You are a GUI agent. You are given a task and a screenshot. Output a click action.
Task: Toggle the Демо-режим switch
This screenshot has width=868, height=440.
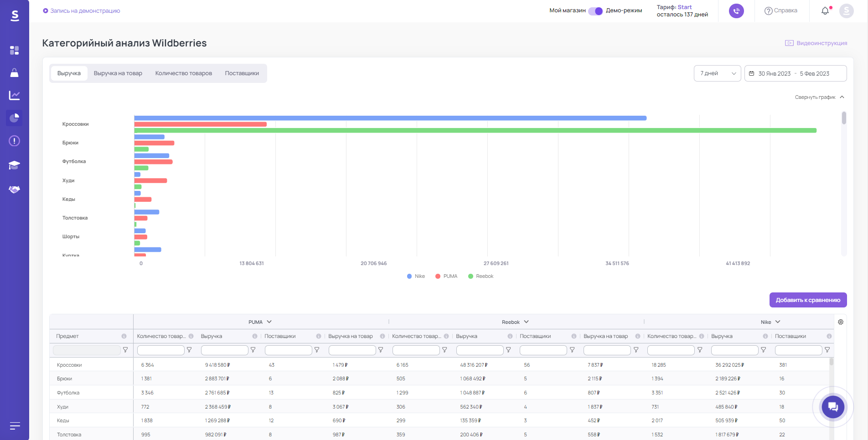click(595, 11)
